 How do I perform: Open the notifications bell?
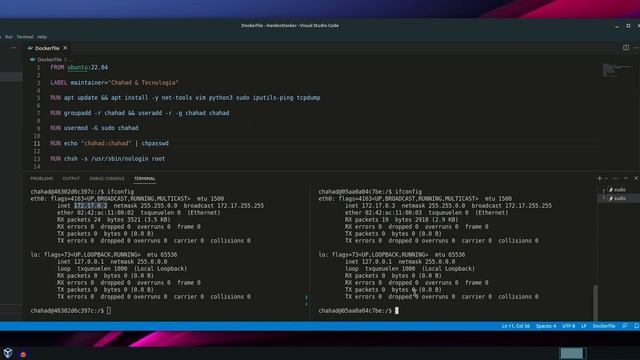[636, 326]
